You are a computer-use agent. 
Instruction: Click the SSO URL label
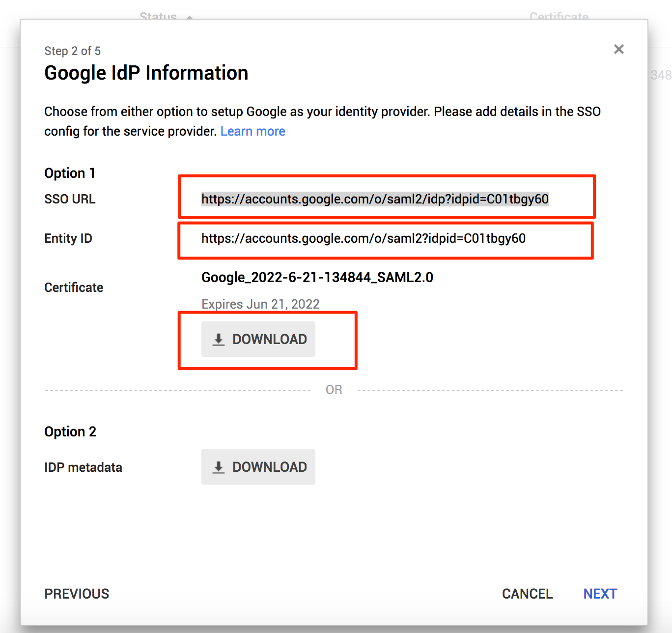tap(70, 199)
